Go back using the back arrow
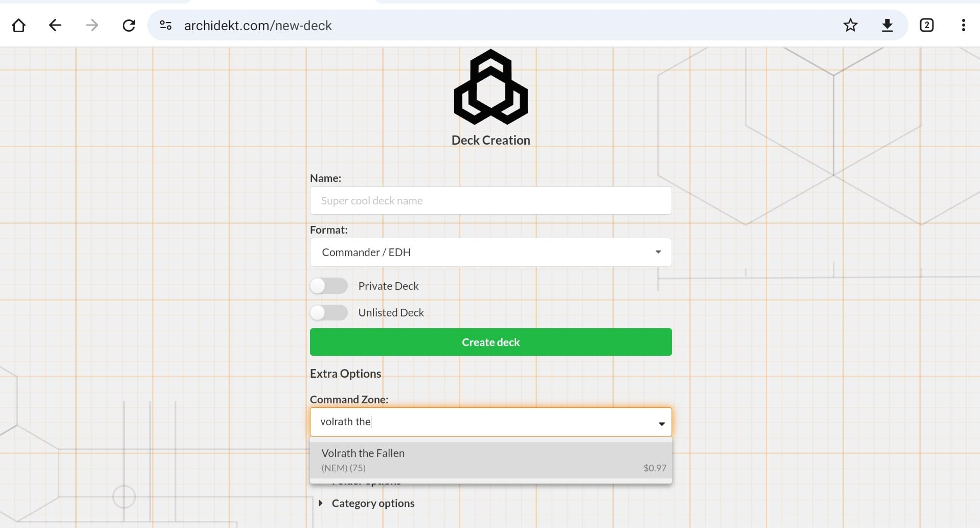980x528 pixels. click(55, 25)
